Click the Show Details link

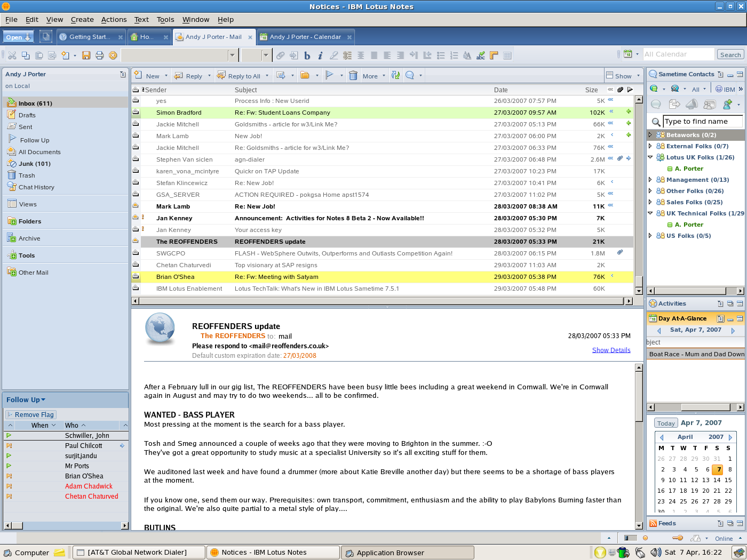tap(611, 350)
